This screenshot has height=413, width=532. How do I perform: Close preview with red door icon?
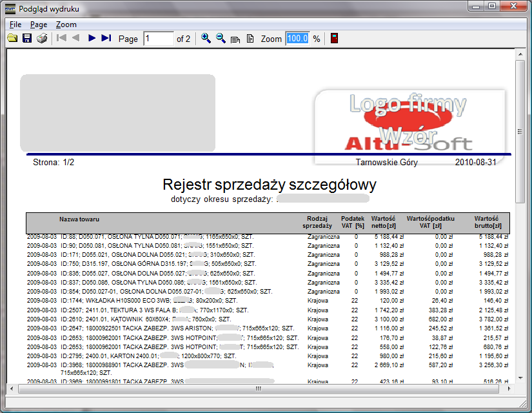pos(334,39)
